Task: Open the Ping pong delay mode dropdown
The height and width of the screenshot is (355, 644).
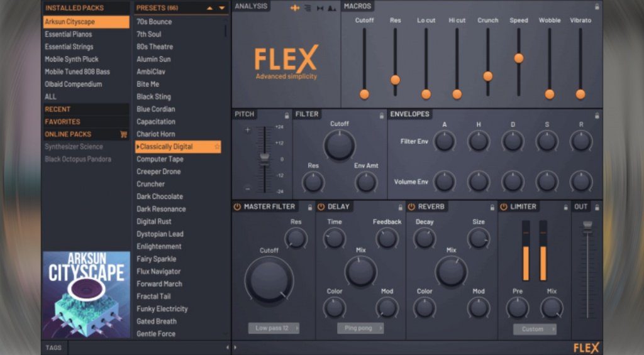Action: tap(360, 328)
